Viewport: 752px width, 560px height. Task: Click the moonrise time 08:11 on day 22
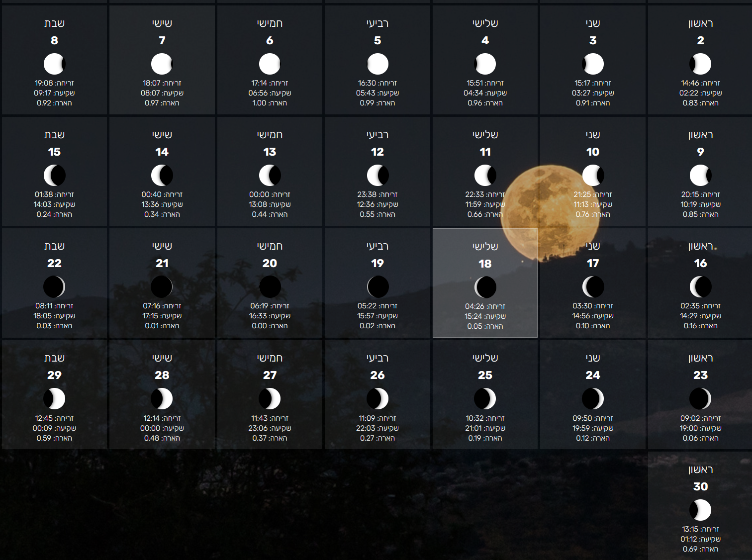point(44,306)
